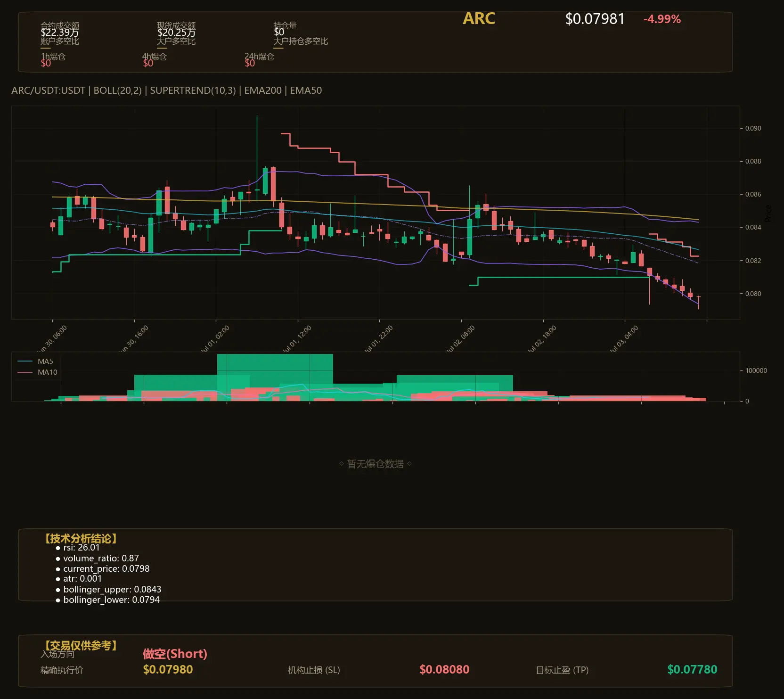
Task: Select the Jul 01, 12:00 axis label
Action: (297, 339)
